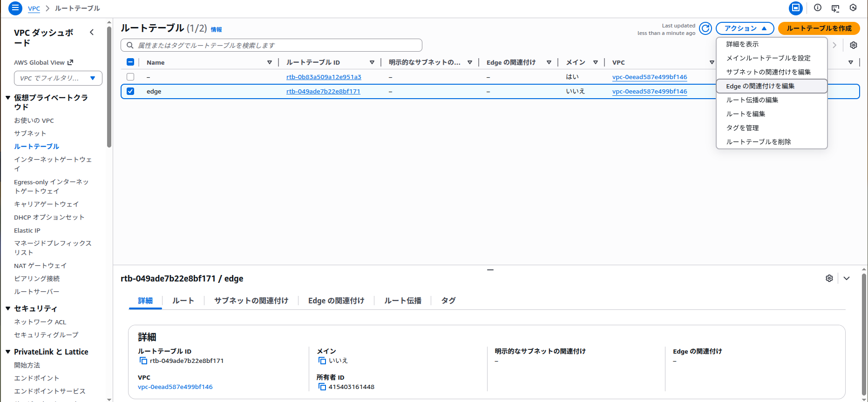The height and width of the screenshot is (402, 868).
Task: Open route table rtb-0b83a509a12e951a3 link
Action: click(x=324, y=77)
